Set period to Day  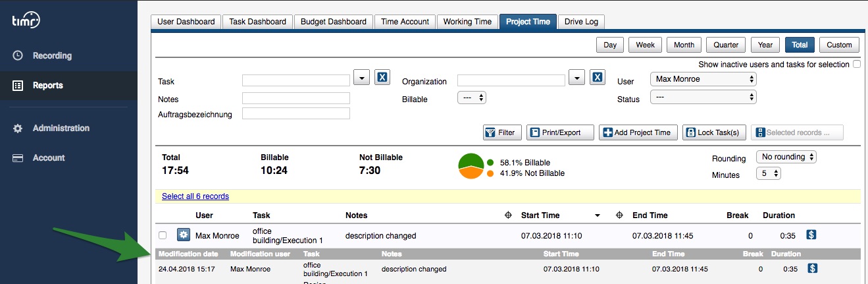tap(610, 45)
